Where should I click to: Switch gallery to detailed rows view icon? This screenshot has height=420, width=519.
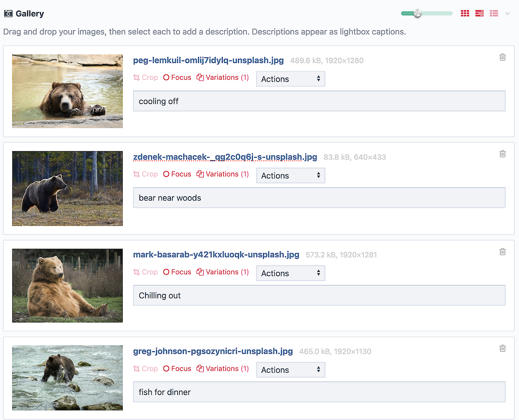(x=479, y=13)
